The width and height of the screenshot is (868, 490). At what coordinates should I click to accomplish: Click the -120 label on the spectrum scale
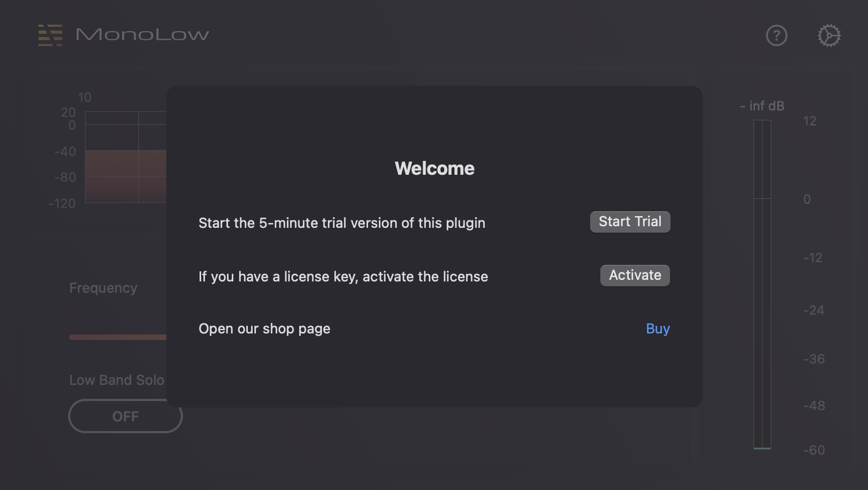[x=61, y=204]
